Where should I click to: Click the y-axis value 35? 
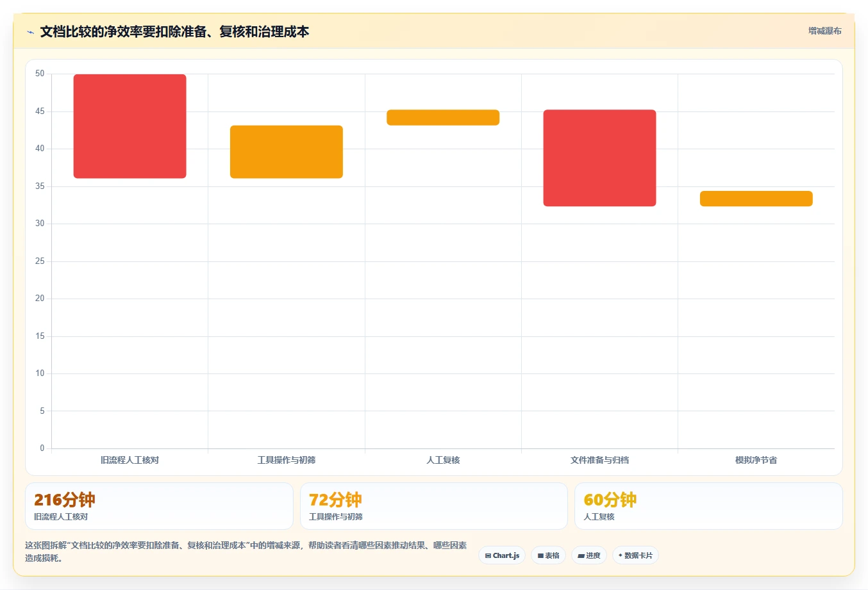click(x=40, y=186)
